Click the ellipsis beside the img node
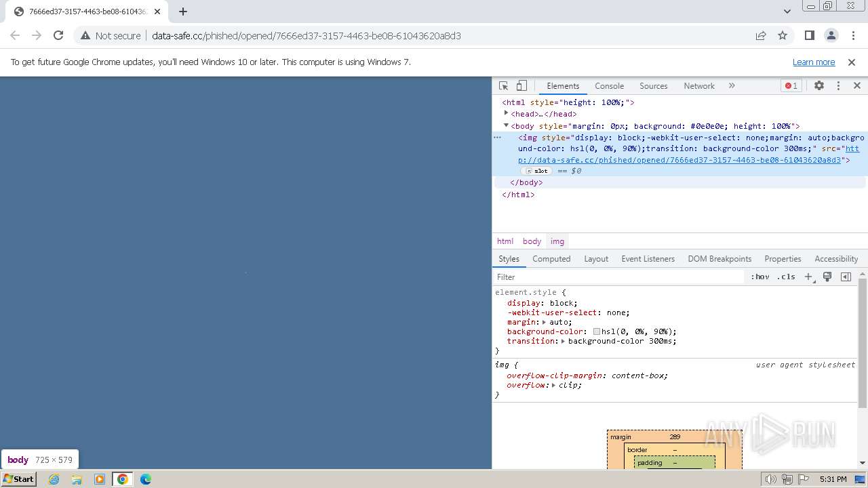 [497, 137]
